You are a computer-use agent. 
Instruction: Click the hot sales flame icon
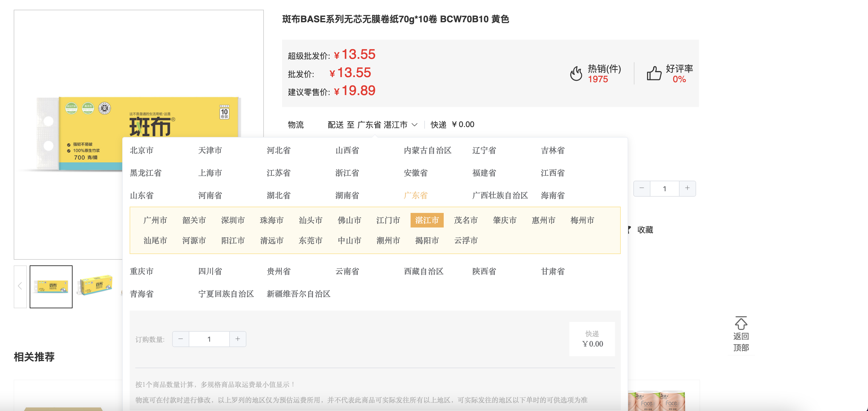(x=576, y=73)
